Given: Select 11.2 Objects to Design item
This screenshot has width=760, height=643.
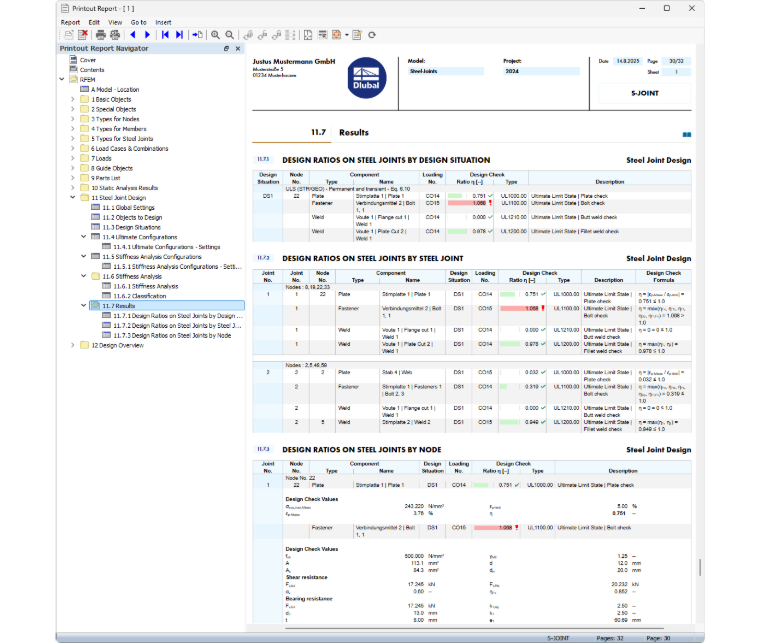Looking at the screenshot, I should point(132,218).
